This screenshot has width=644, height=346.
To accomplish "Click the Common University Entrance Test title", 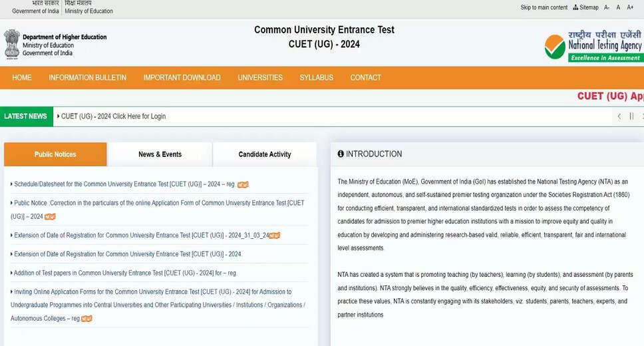I will coord(324,30).
